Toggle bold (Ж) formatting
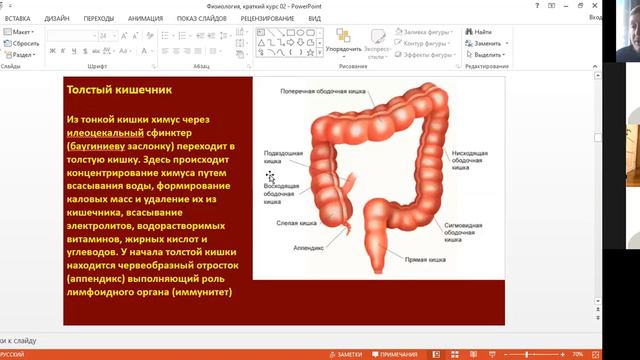The width and height of the screenshot is (640, 360). (x=53, y=51)
